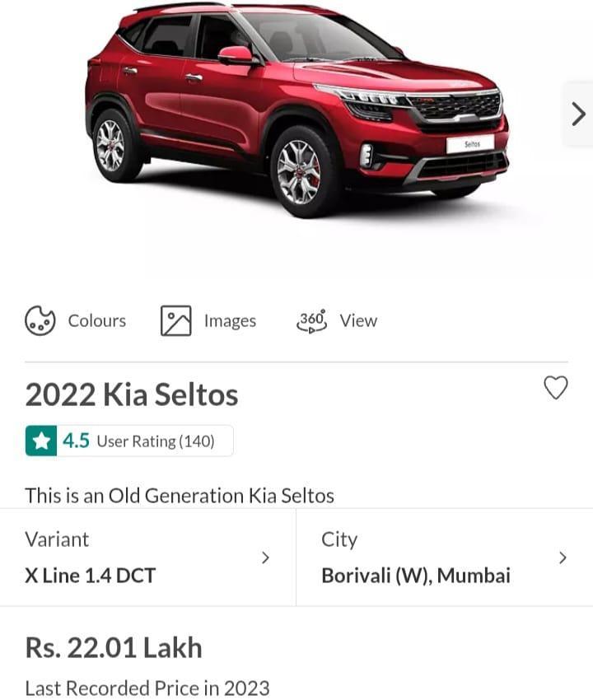Launch the 360 degree view icon
Image resolution: width=593 pixels, height=700 pixels.
[x=312, y=320]
